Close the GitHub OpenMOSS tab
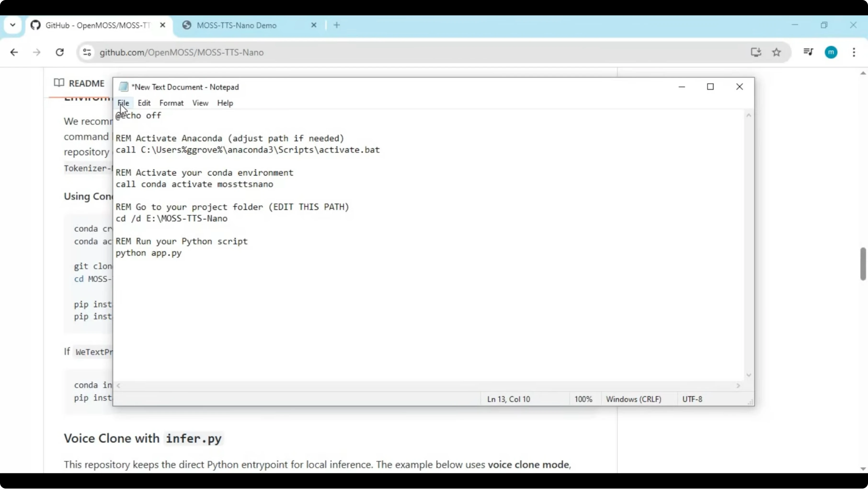The image size is (868, 489). [x=162, y=25]
